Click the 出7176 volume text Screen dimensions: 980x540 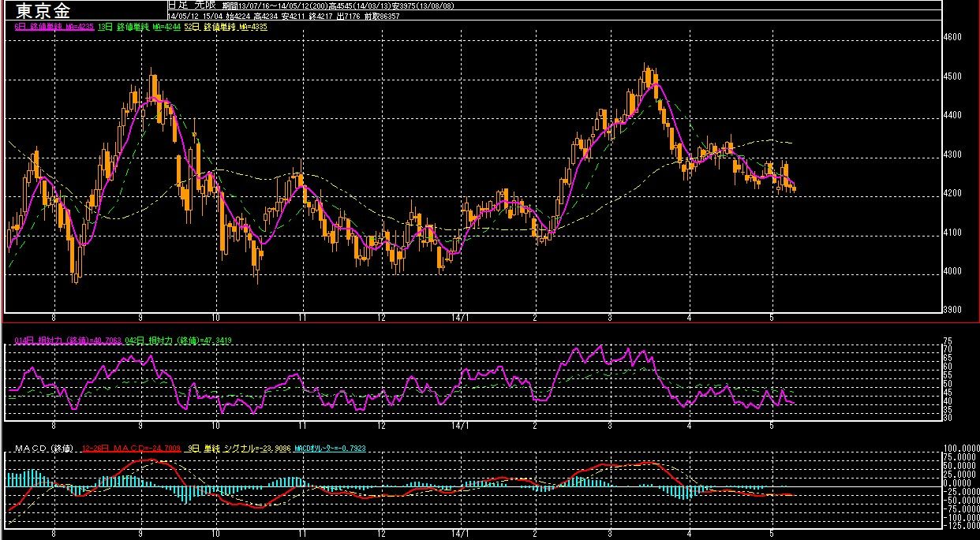pyautogui.click(x=350, y=17)
